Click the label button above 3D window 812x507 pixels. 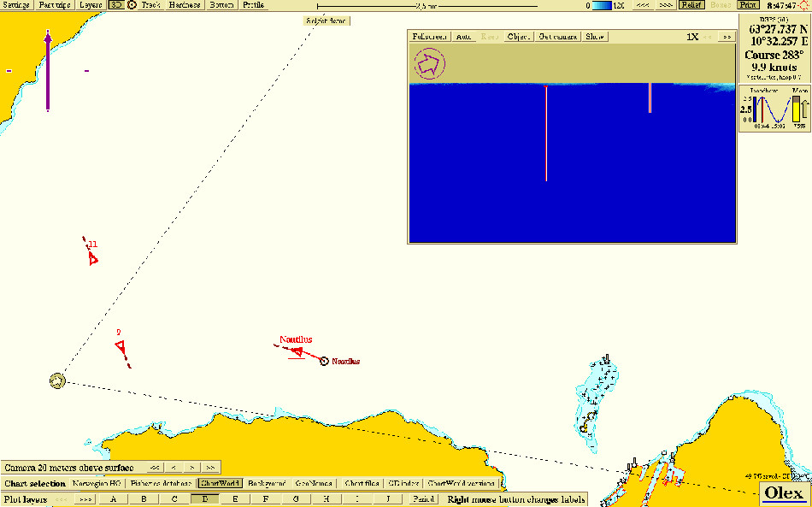coord(327,21)
